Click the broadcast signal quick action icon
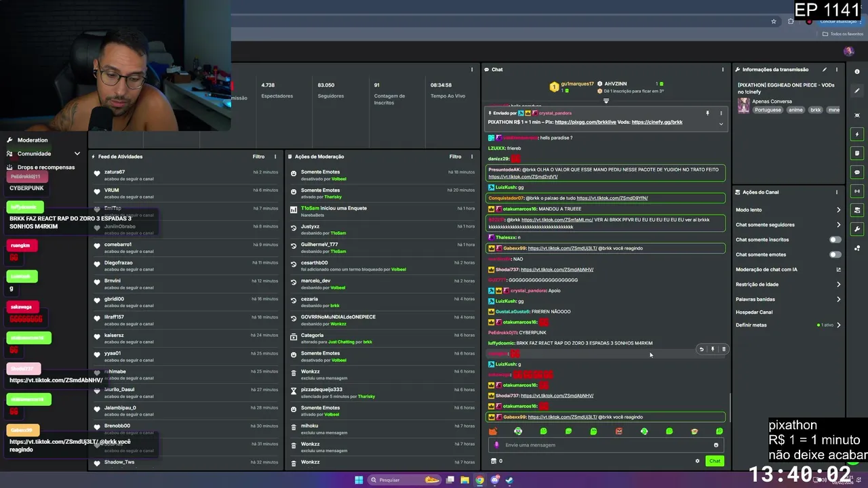The image size is (868, 488). coord(857,191)
